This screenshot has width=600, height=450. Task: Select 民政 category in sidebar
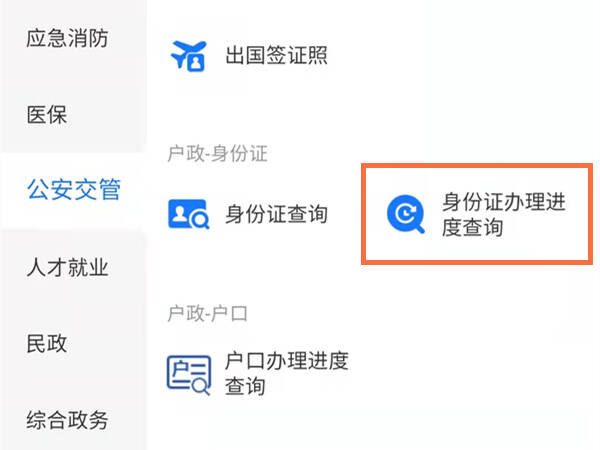(47, 343)
